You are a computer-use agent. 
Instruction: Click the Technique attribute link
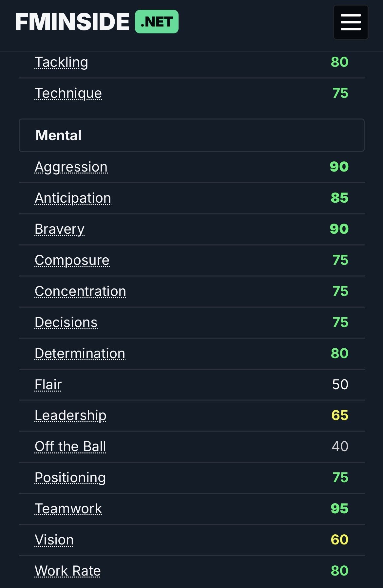coord(68,93)
